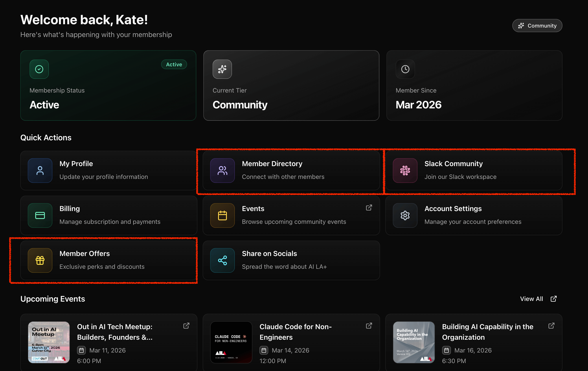Click the Share on Socials icon
Viewport: 588px width, 371px height.
point(222,260)
